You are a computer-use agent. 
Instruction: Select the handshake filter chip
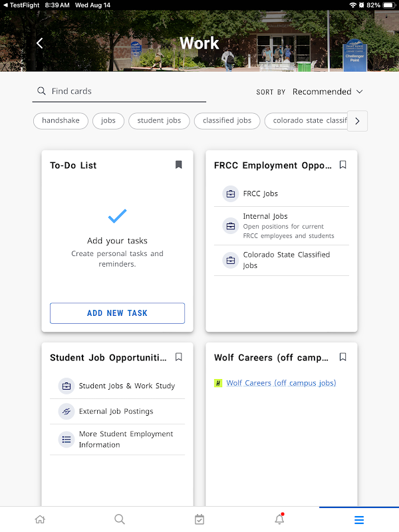[61, 121]
